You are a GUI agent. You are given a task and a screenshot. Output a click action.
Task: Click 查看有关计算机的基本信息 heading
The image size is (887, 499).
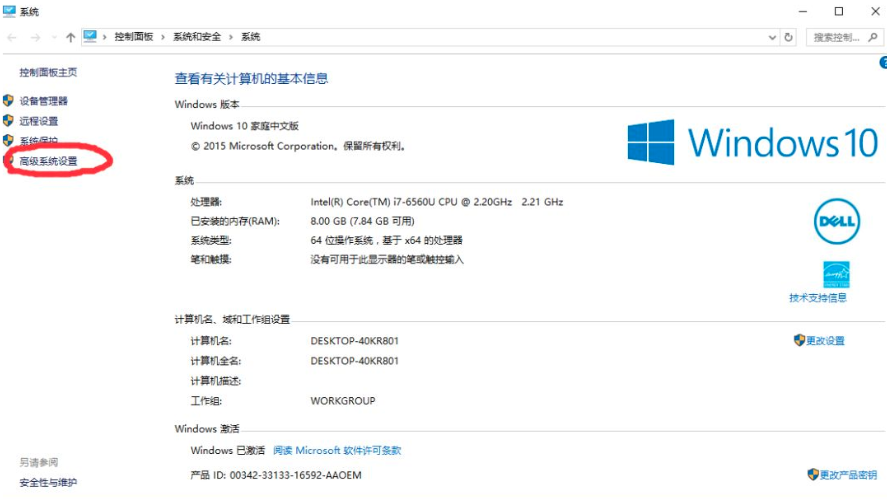[251, 79]
